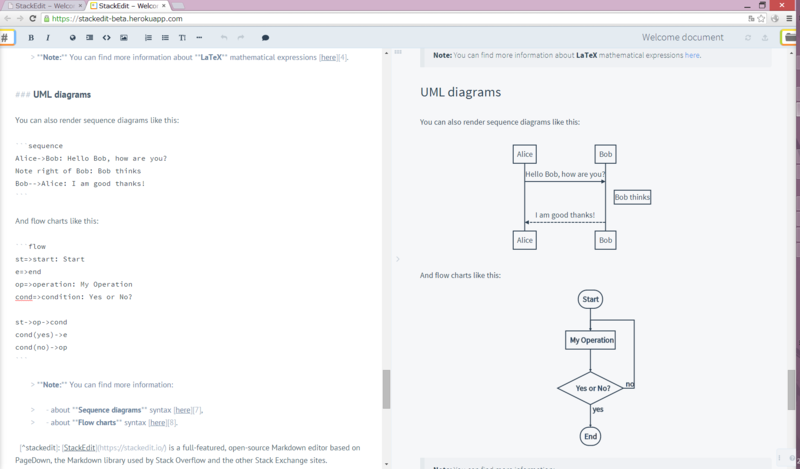The height and width of the screenshot is (469, 800).
Task: Open the Chrome hamburger menu
Action: 789,18
